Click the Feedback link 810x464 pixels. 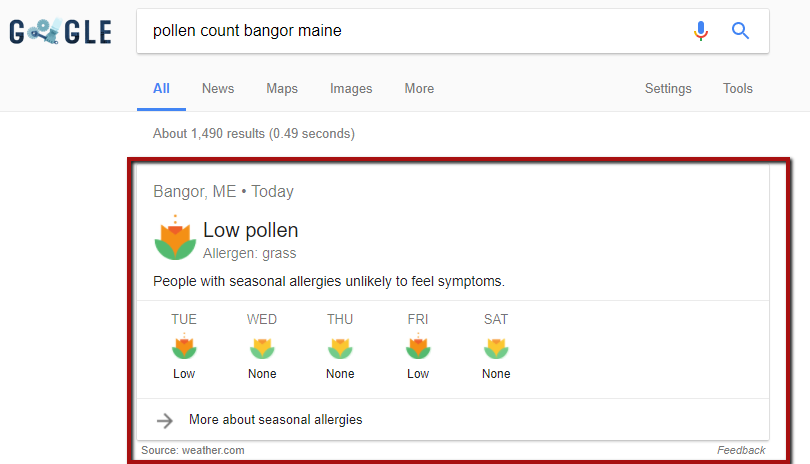tap(741, 450)
